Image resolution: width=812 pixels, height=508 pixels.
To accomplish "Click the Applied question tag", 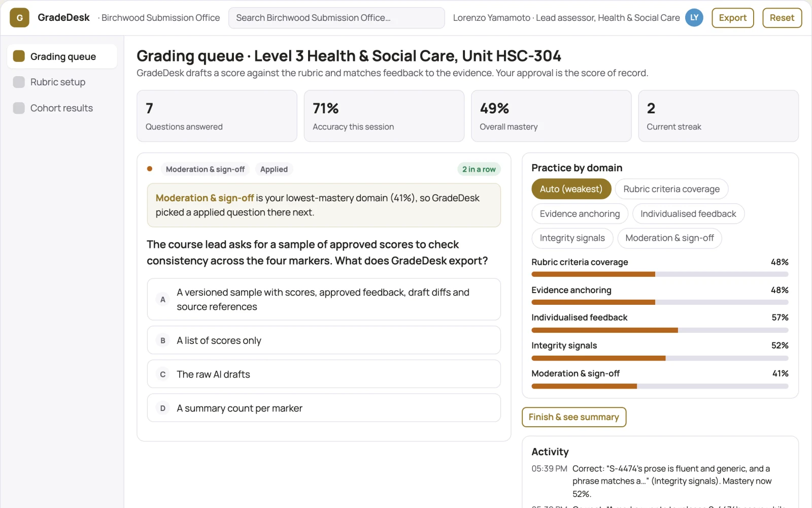I will [x=274, y=169].
